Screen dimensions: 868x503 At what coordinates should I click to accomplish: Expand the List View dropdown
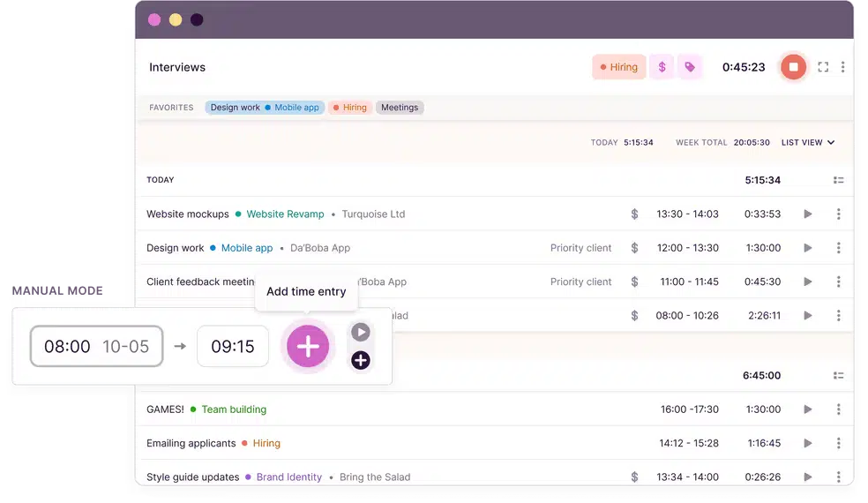[x=807, y=142]
